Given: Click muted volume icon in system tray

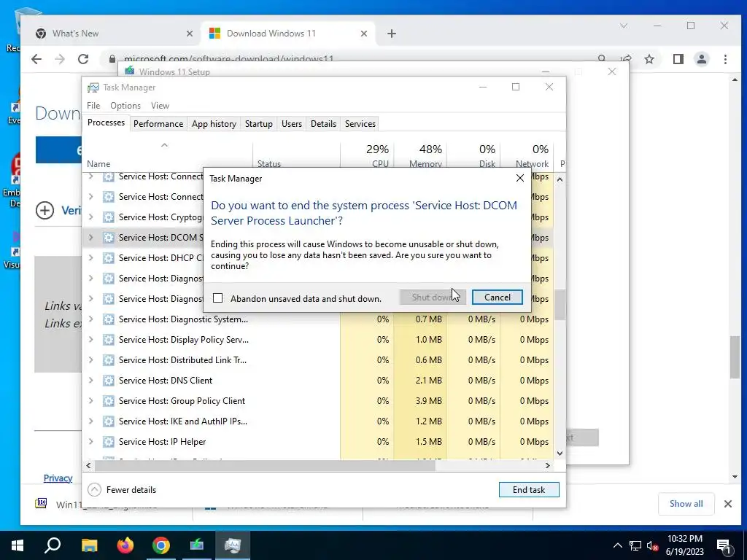Looking at the screenshot, I should pos(653,545).
